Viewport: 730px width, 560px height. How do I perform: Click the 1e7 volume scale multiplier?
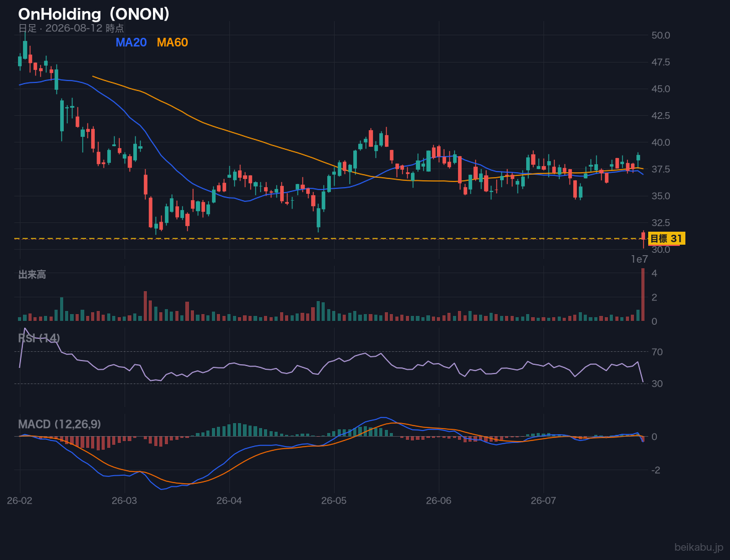click(640, 260)
